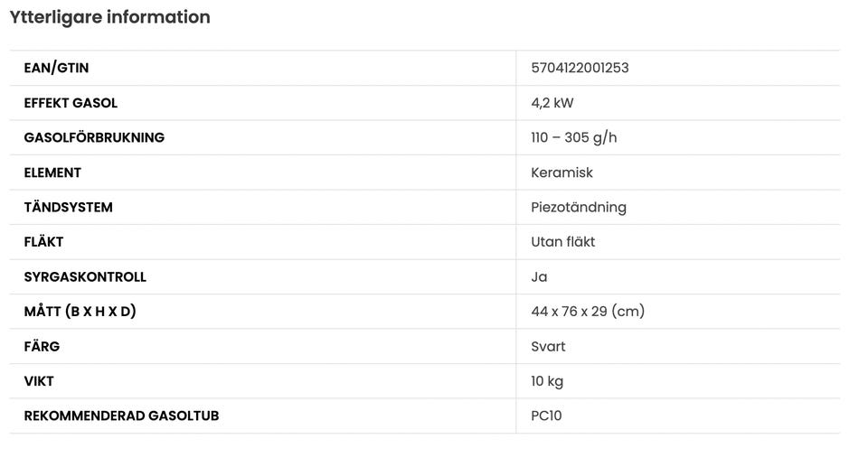Select the "Utan fläkt" value

562,242
